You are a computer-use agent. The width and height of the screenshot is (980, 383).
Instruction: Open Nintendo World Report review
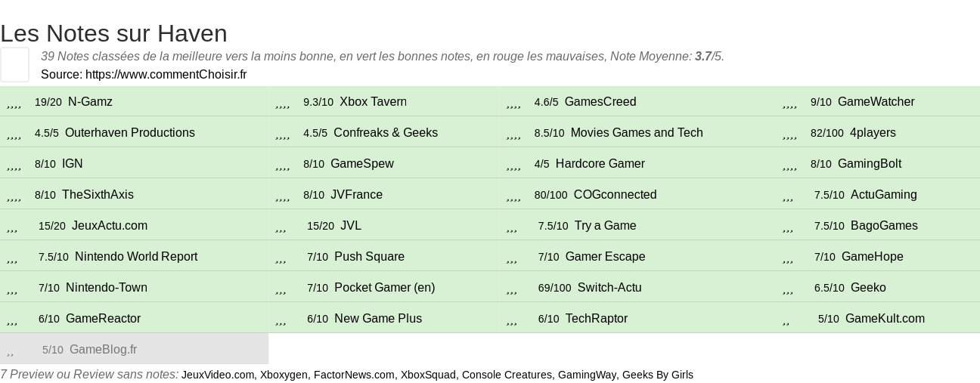click(136, 257)
